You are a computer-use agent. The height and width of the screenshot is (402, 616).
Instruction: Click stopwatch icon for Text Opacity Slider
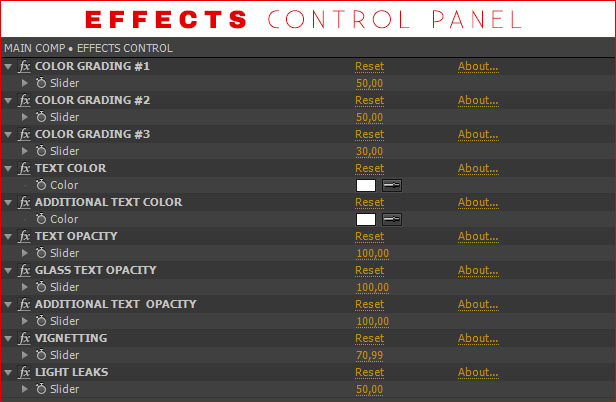(41, 253)
